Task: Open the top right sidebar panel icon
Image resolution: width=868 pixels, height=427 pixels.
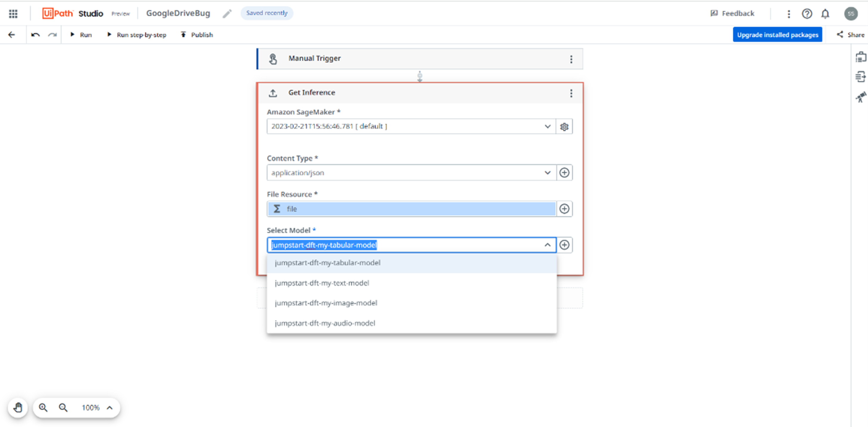Action: point(861,57)
